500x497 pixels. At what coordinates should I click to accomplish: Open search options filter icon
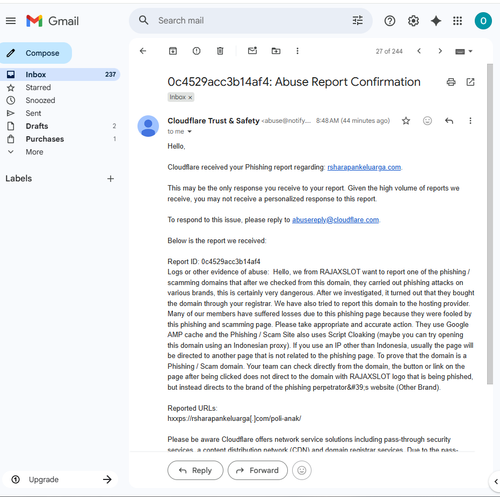[357, 21]
